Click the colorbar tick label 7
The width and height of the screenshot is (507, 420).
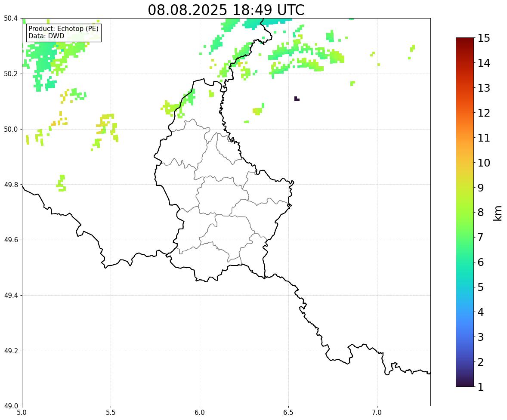[x=480, y=237]
